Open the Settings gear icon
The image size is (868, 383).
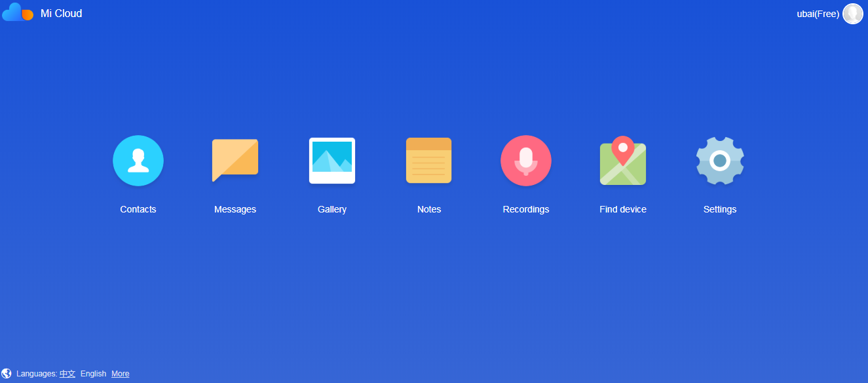(x=720, y=161)
